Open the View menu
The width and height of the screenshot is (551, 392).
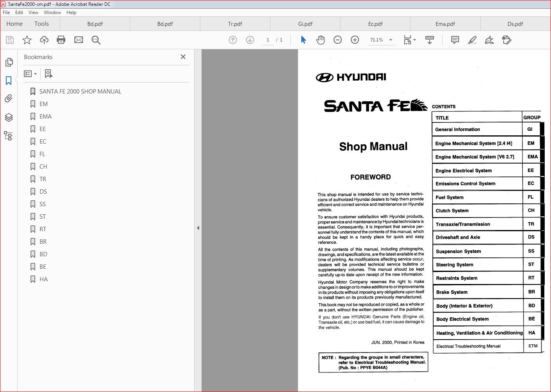pos(33,13)
